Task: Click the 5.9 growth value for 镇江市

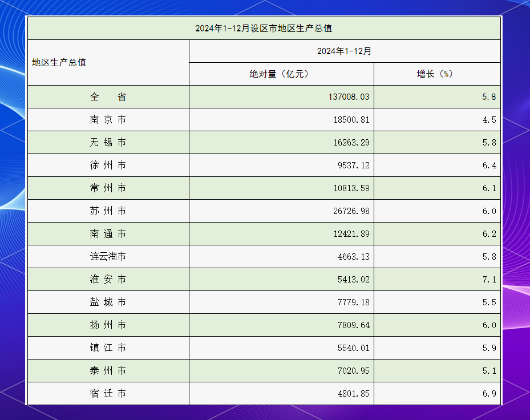Action: (x=489, y=348)
